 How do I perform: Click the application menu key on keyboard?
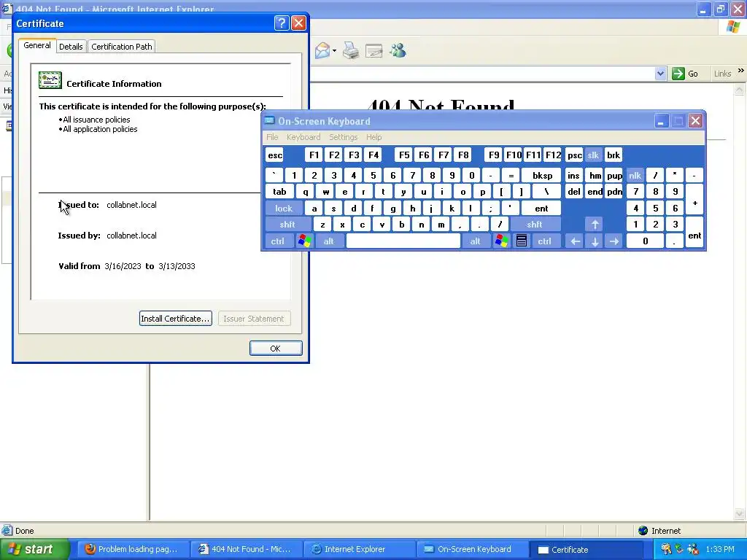[x=521, y=241]
